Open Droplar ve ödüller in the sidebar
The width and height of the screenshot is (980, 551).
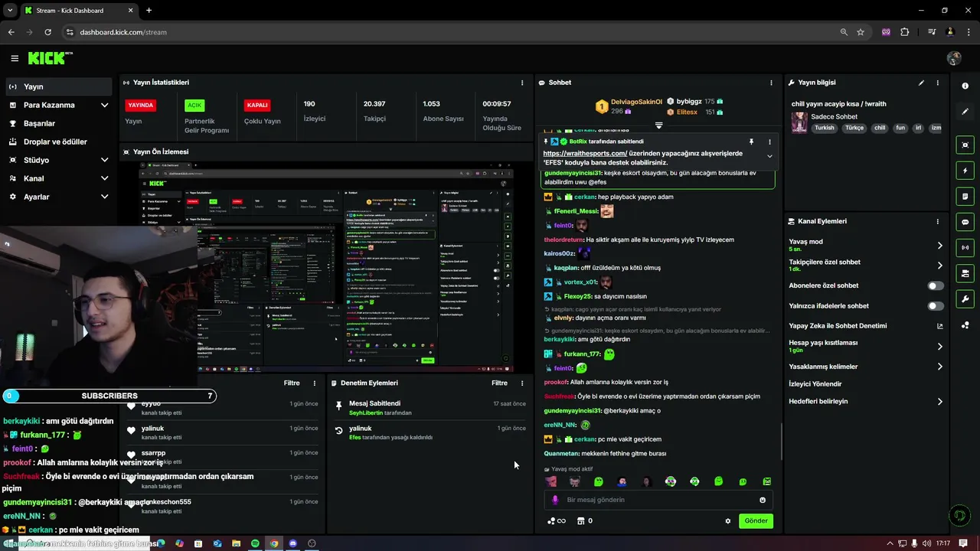coord(58,142)
